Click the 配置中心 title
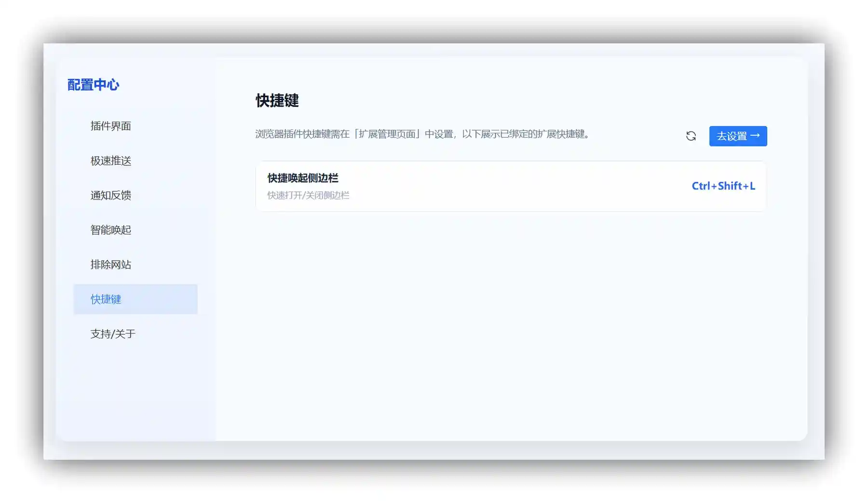Image resolution: width=868 pixels, height=503 pixels. (94, 84)
